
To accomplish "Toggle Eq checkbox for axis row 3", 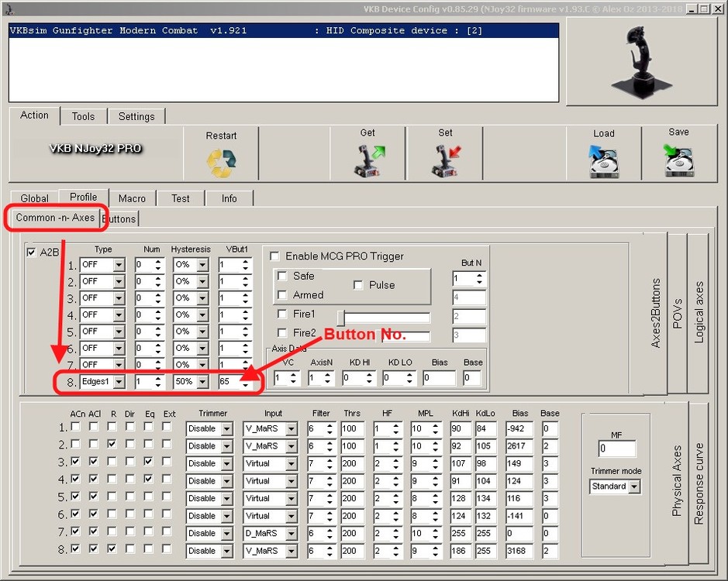I will tap(148, 461).
